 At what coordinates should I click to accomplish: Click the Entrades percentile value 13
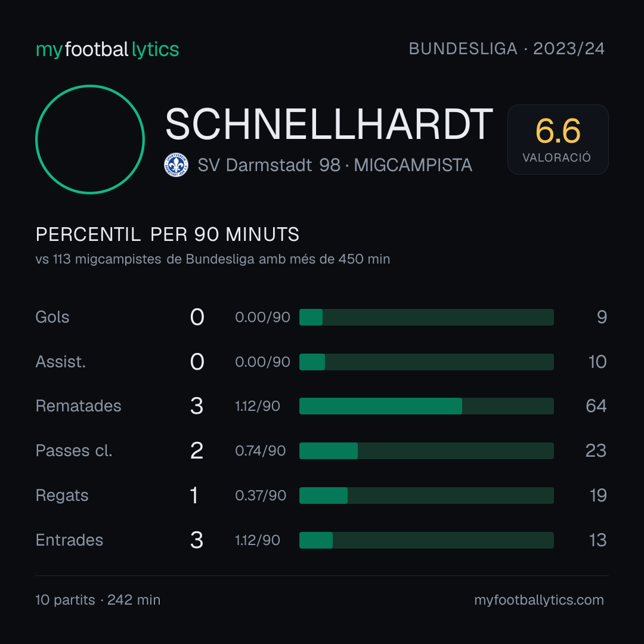[597, 540]
